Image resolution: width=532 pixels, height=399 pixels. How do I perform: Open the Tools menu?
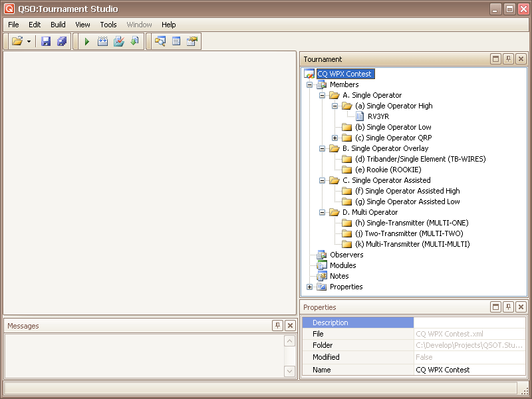coord(108,25)
